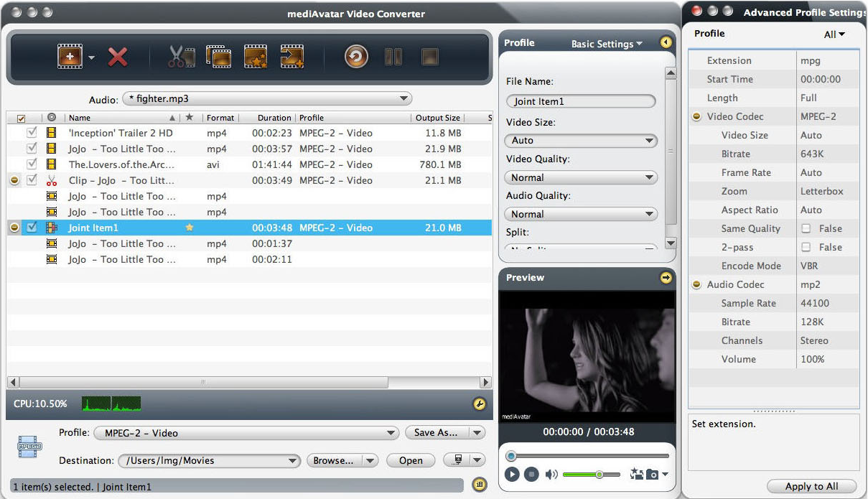Click the Pause conversion button in toolbar

(393, 56)
